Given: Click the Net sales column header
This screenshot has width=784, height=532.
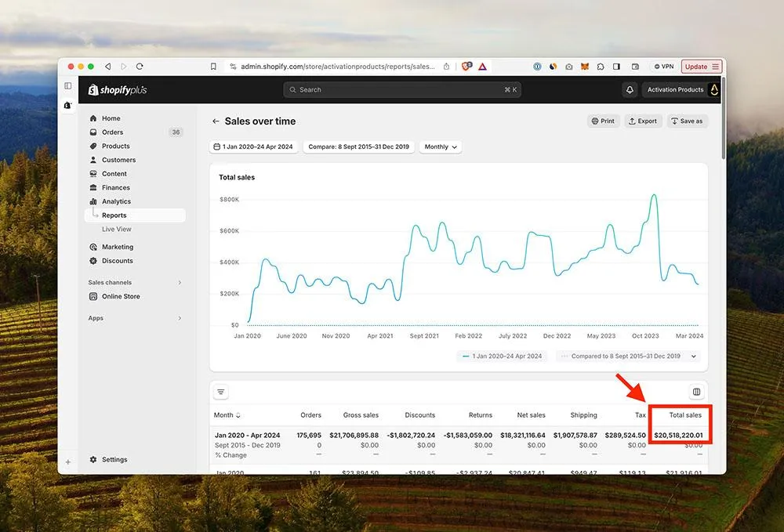Looking at the screenshot, I should [531, 415].
